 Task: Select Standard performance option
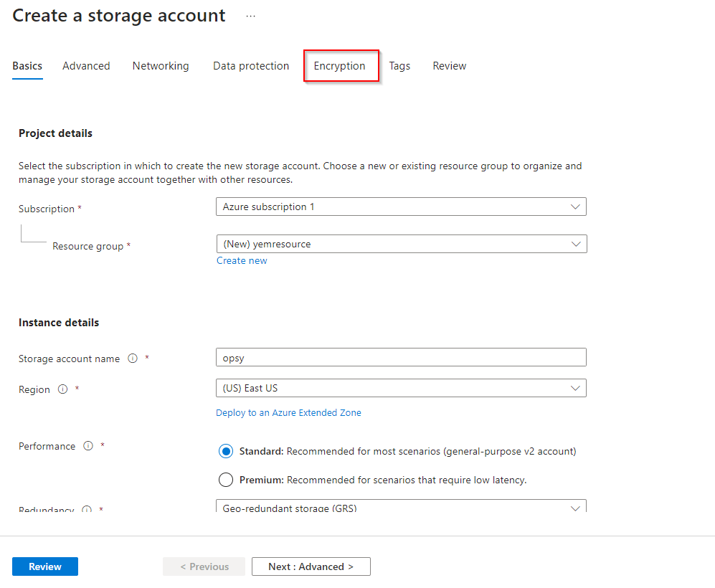(226, 451)
